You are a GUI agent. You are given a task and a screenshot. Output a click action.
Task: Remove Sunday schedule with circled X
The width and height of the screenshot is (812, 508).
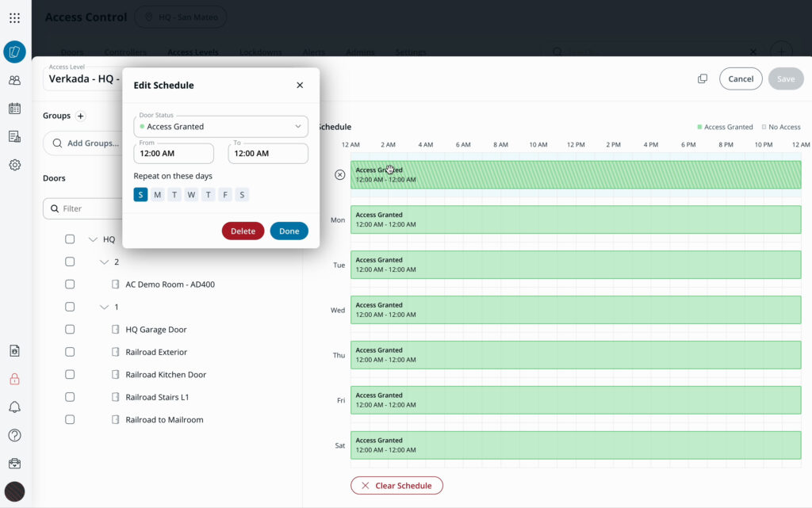[339, 174]
